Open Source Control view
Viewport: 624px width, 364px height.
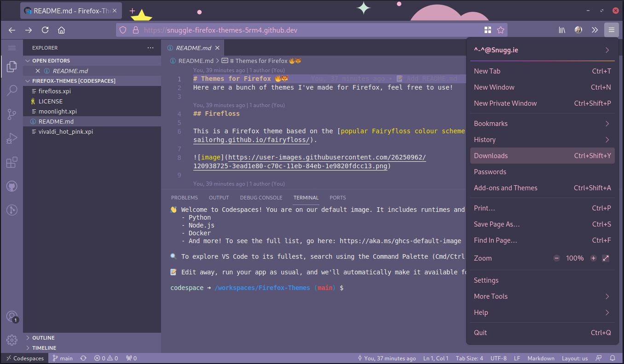click(x=12, y=114)
